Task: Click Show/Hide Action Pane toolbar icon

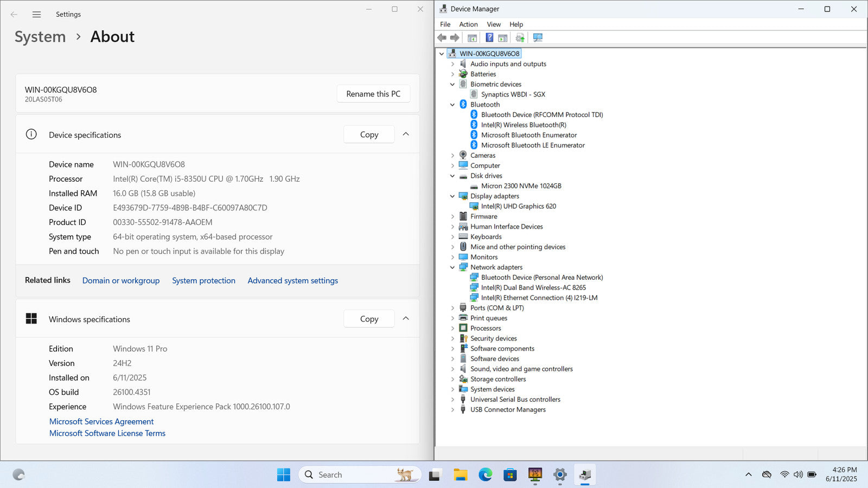Action: 503,38
